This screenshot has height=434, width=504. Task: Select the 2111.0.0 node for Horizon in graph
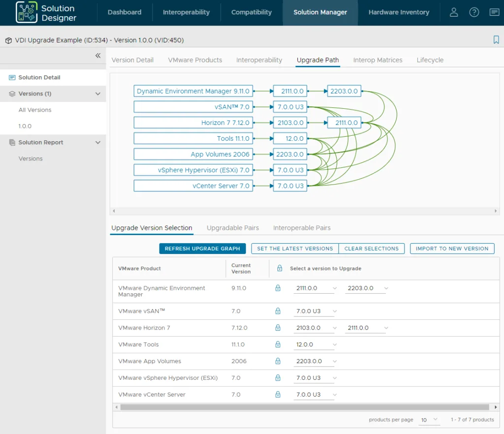tap(344, 123)
